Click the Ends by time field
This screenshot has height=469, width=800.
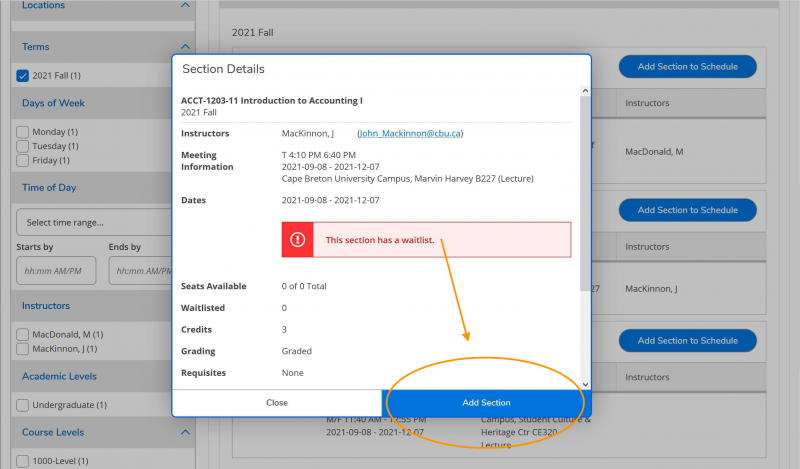(x=140, y=270)
